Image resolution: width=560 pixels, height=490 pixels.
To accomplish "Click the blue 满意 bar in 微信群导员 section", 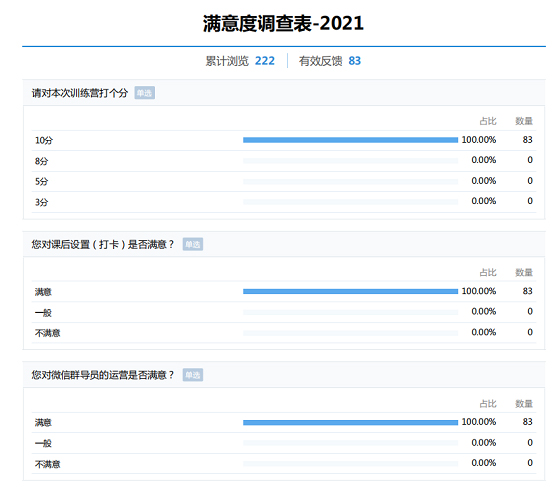I will 350,422.
